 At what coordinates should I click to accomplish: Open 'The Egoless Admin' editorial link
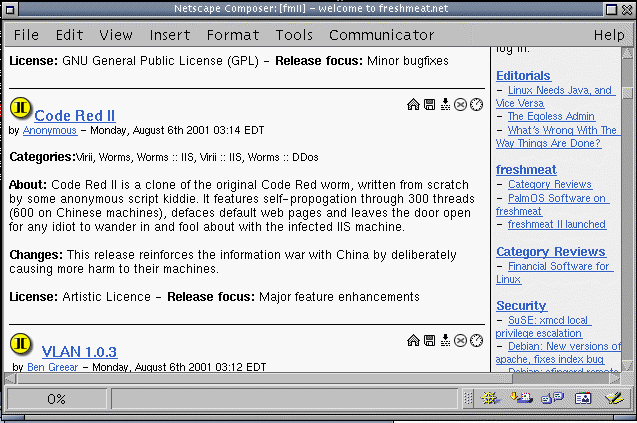point(551,116)
